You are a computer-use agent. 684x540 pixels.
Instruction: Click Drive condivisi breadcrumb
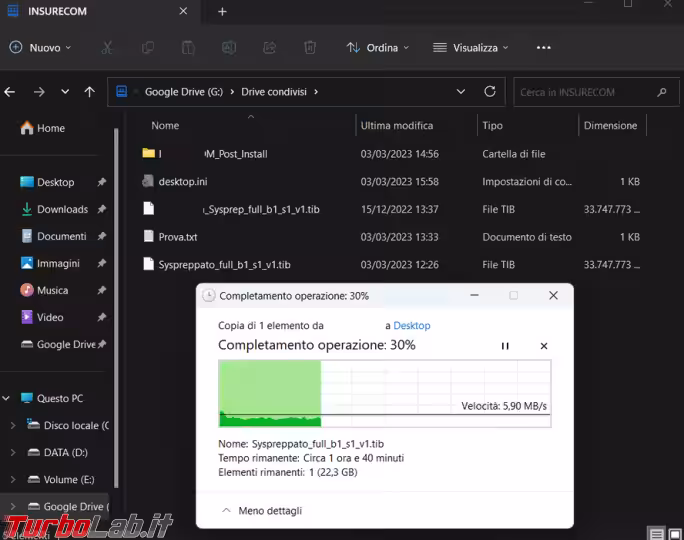coord(274,92)
